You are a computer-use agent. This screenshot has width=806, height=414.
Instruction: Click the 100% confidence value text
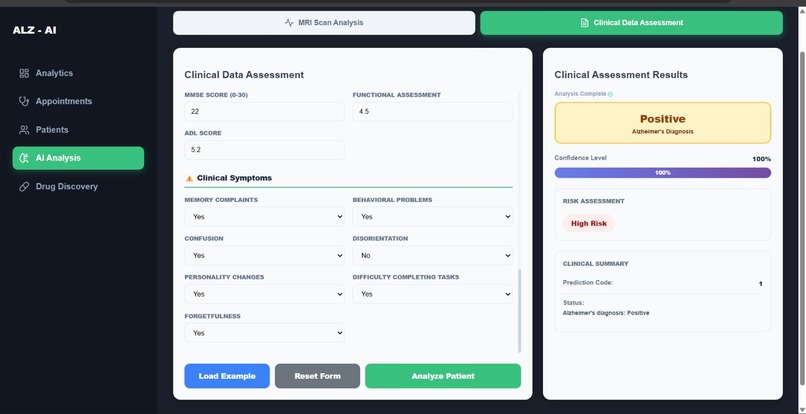click(x=762, y=159)
